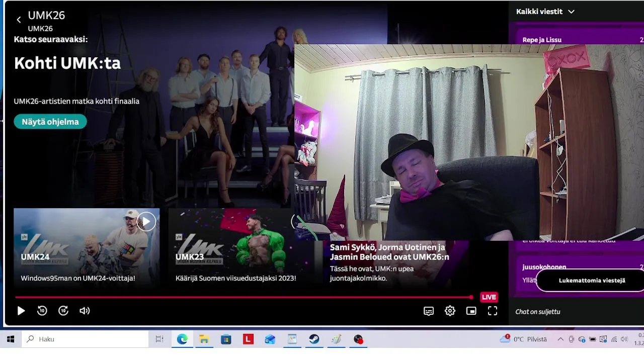Open the Windows Start menu
The image size is (644, 362).
tap(11, 339)
